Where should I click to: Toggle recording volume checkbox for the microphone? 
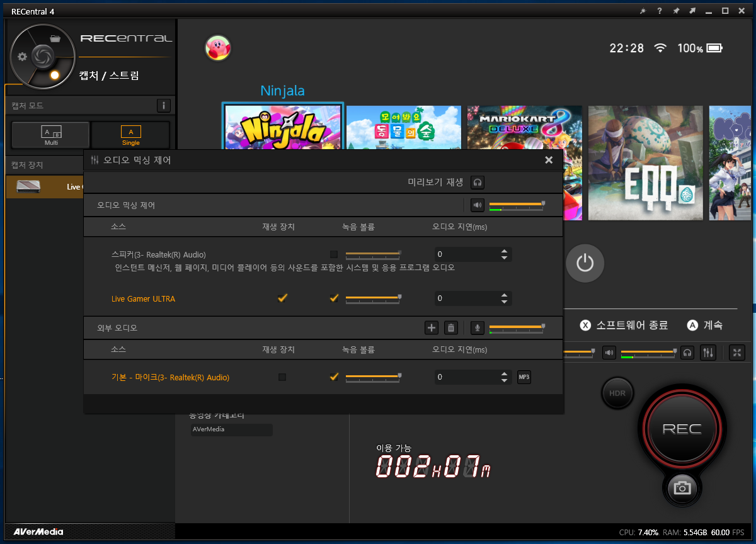[334, 377]
